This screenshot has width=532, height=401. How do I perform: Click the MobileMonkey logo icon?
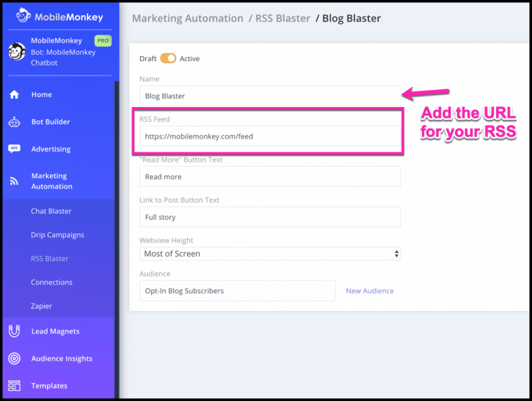24,16
